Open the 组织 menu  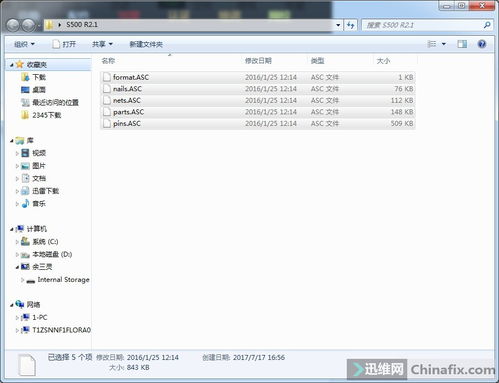(x=24, y=44)
